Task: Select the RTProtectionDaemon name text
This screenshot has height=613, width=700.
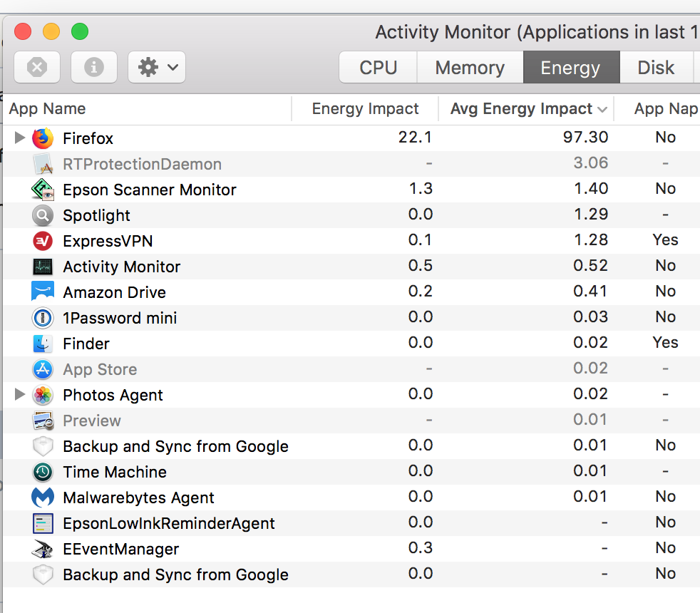Action: tap(142, 164)
